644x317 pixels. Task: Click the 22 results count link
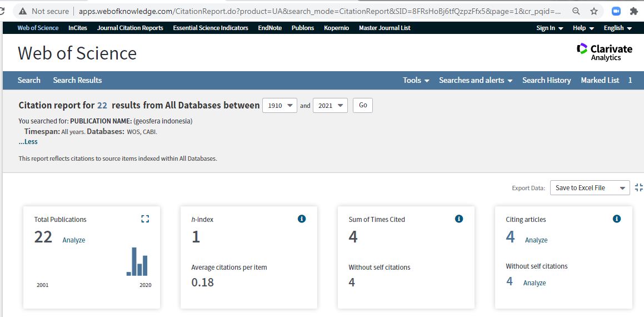click(102, 105)
